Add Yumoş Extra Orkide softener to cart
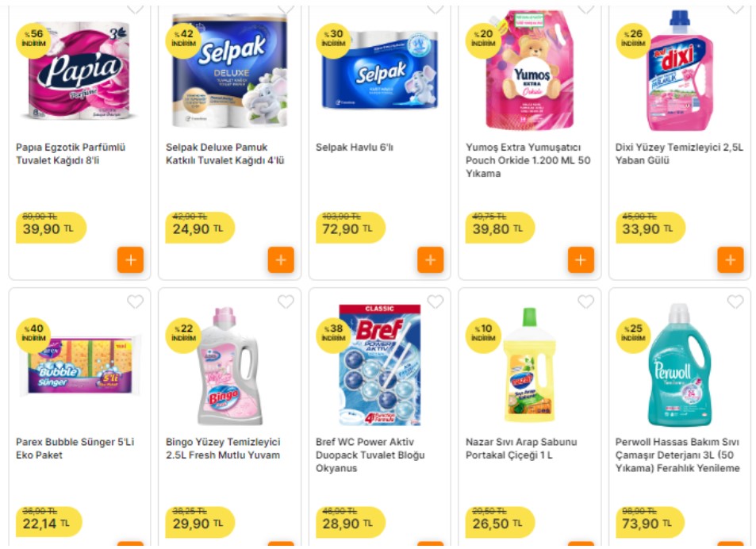756x549 pixels. click(580, 259)
